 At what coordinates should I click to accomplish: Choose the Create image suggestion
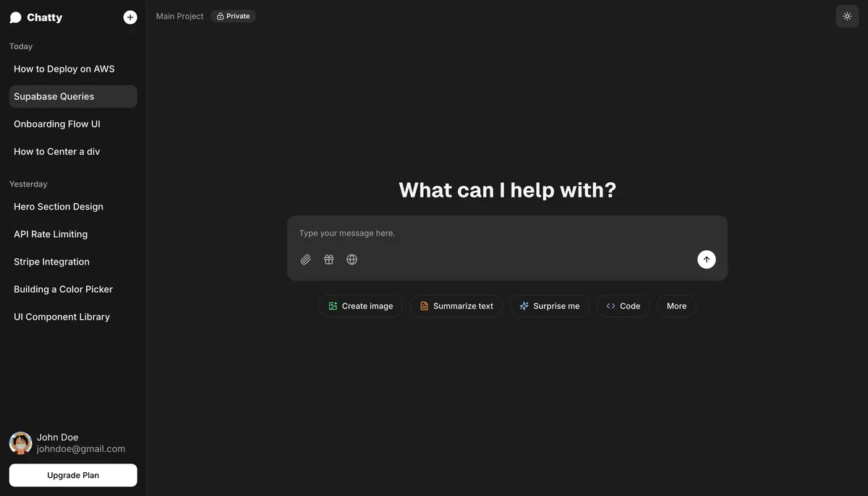pos(360,306)
